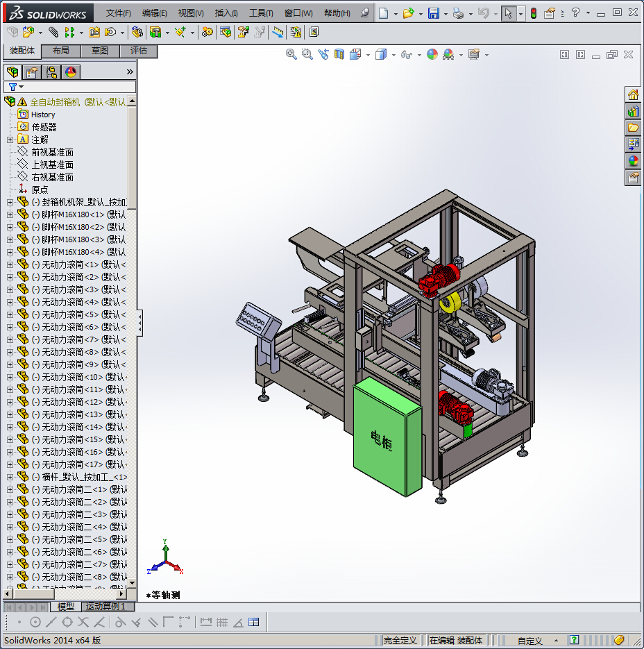The width and height of the screenshot is (644, 649).
Task: Open the Design Library task pane icon
Action: pyautogui.click(x=633, y=111)
